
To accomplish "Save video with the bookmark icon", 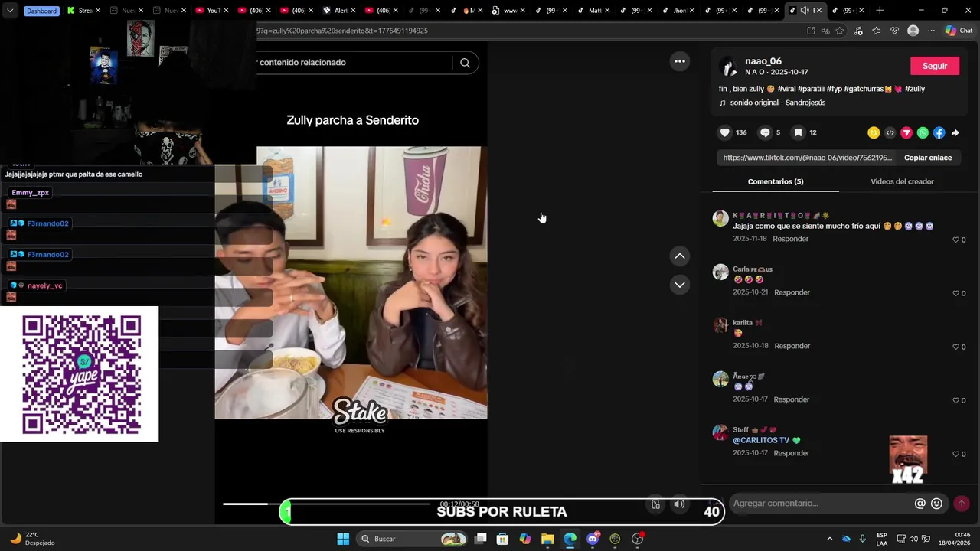I will (798, 132).
